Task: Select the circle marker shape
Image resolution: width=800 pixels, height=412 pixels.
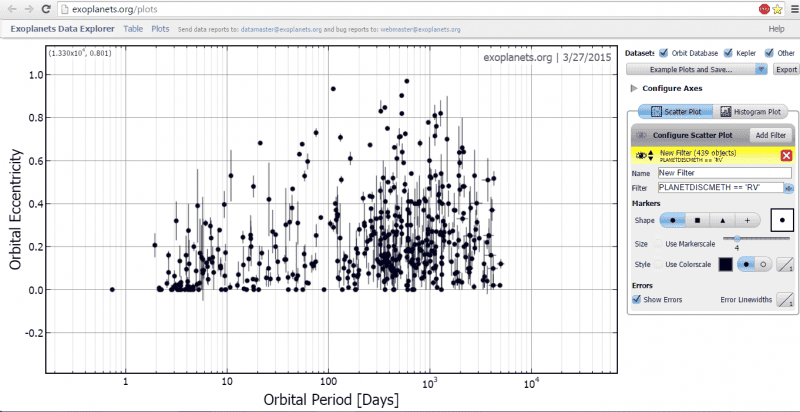Action: point(676,219)
